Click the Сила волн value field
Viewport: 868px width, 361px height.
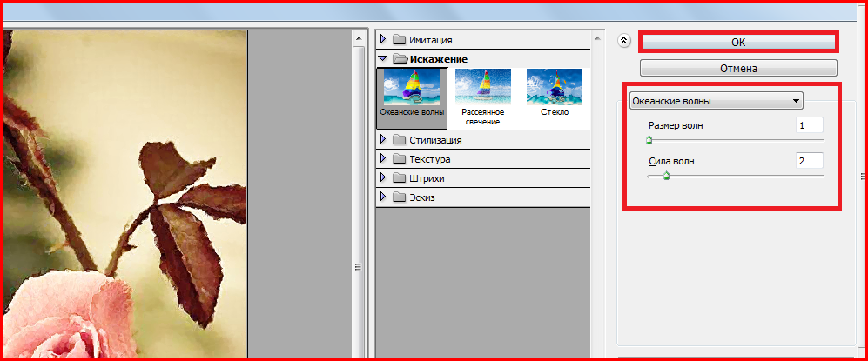click(x=810, y=161)
